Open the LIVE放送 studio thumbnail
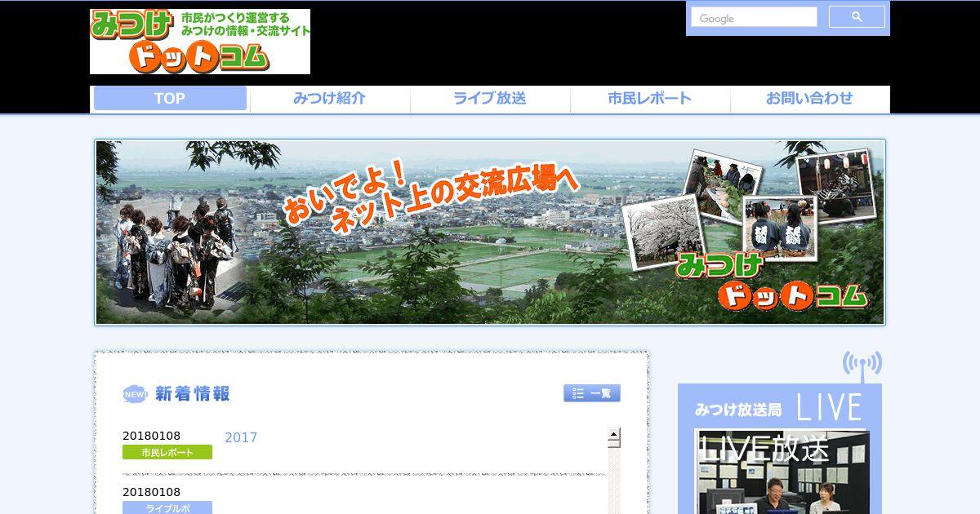Screen dimensions: 980x514 click(x=782, y=473)
